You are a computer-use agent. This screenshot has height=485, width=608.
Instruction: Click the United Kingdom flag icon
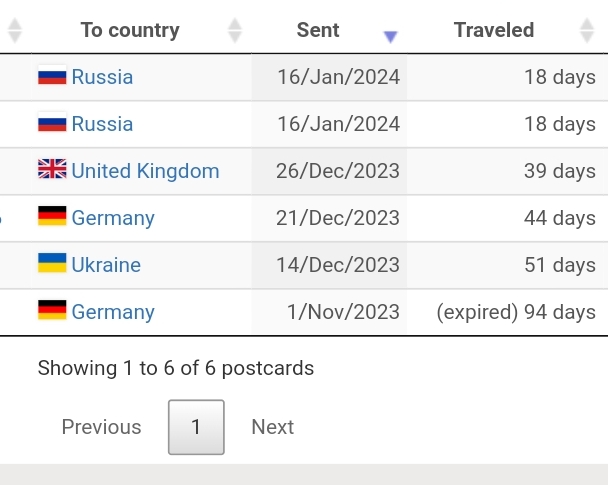tap(52, 169)
